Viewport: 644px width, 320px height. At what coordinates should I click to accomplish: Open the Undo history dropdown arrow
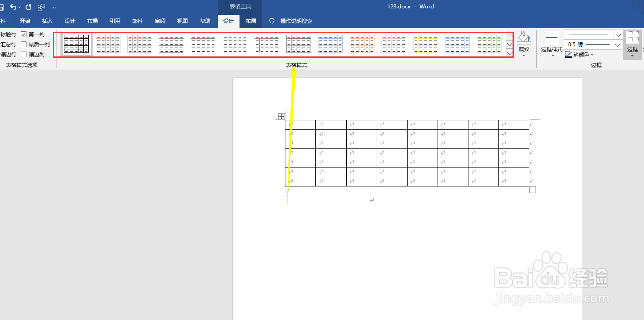[x=20, y=7]
